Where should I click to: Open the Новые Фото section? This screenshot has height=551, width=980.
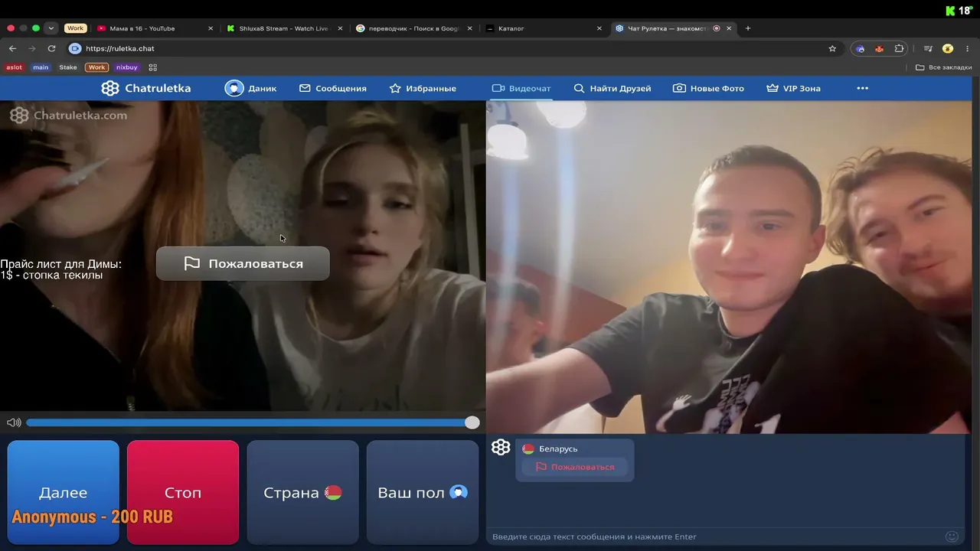[x=708, y=88]
